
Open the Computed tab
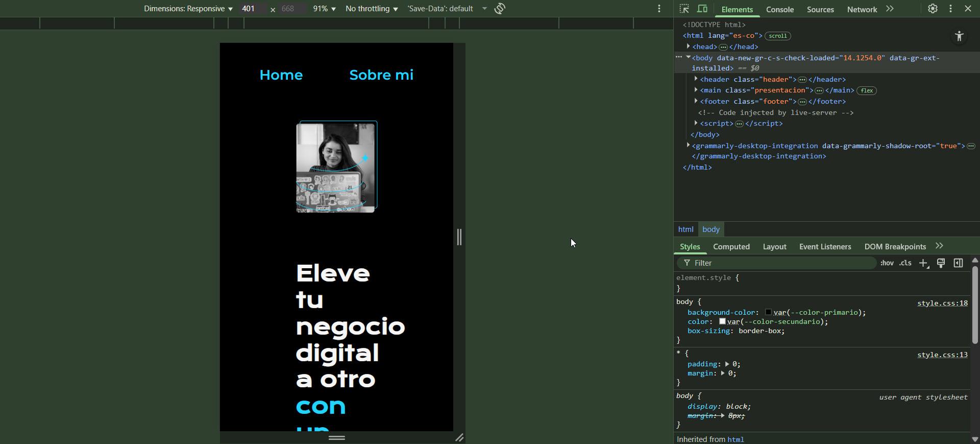731,246
